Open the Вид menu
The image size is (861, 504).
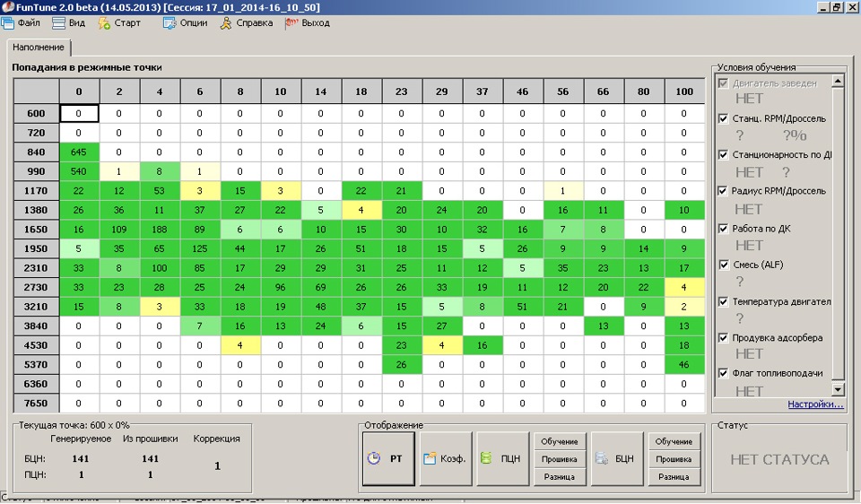point(69,23)
